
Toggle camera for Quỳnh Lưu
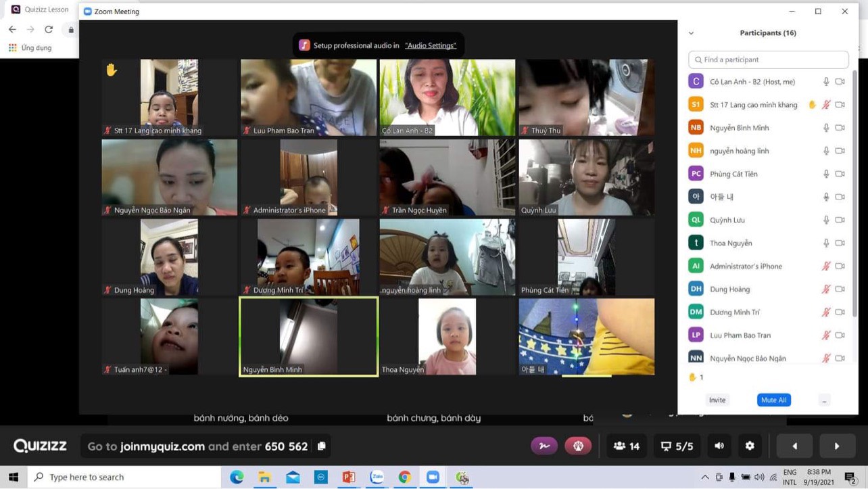click(840, 220)
